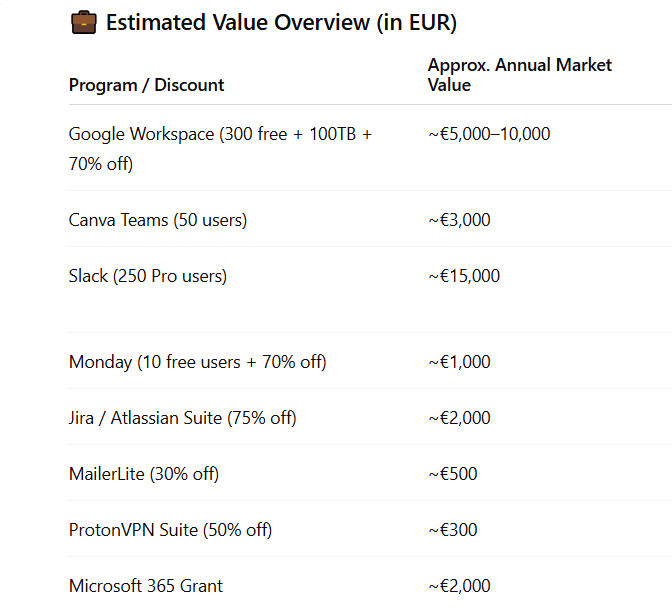The image size is (672, 615).
Task: Click the 'ProtonVPN Suite (50% off)' cell
Action: click(171, 530)
